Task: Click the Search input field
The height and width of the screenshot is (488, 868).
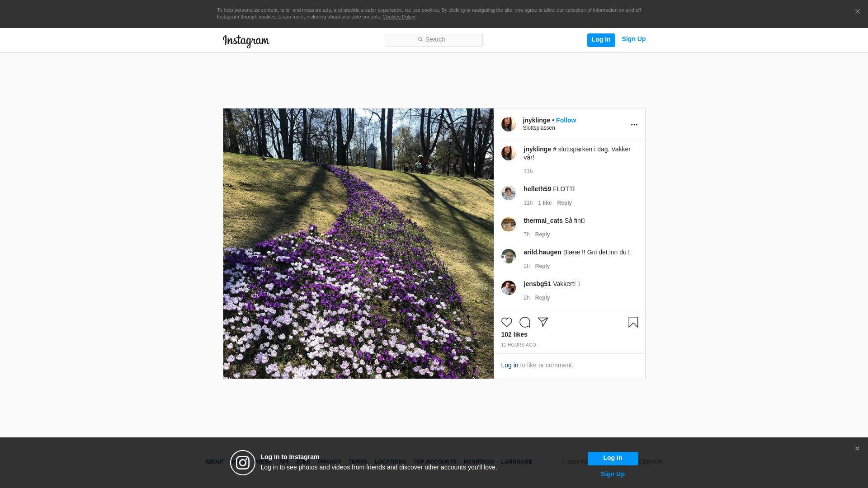Action: [434, 40]
